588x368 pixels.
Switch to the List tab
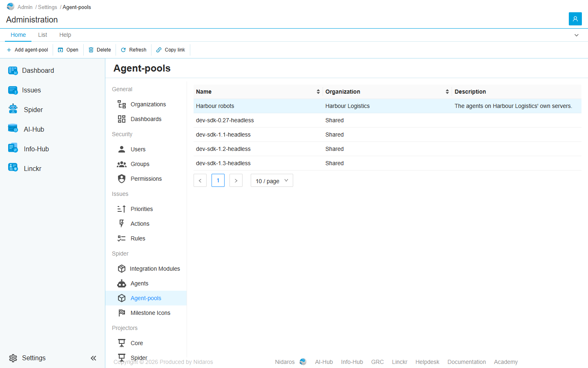[42, 35]
